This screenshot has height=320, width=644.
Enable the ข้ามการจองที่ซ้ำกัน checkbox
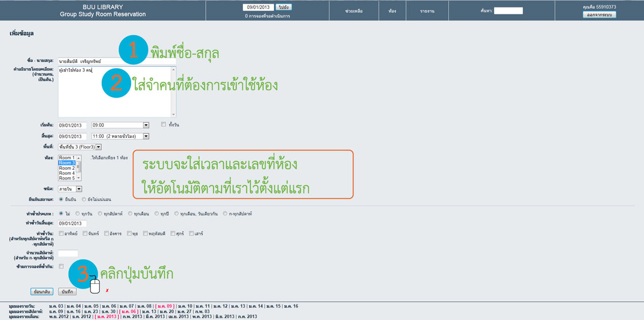pyautogui.click(x=62, y=266)
